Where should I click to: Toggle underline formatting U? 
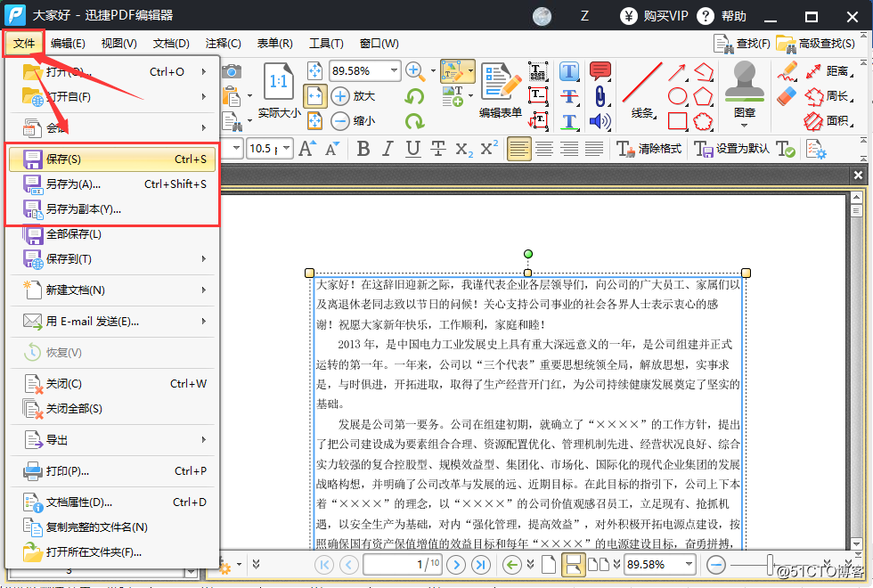coord(412,149)
